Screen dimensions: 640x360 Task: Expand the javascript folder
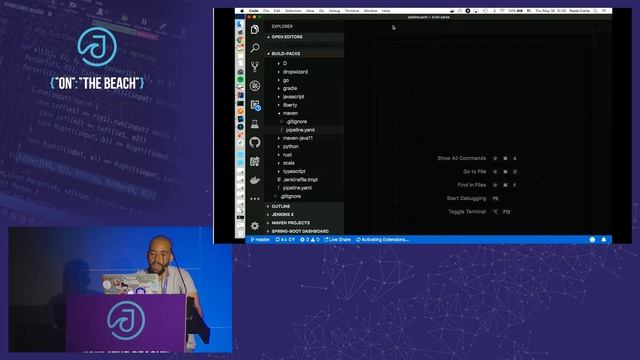(305, 97)
